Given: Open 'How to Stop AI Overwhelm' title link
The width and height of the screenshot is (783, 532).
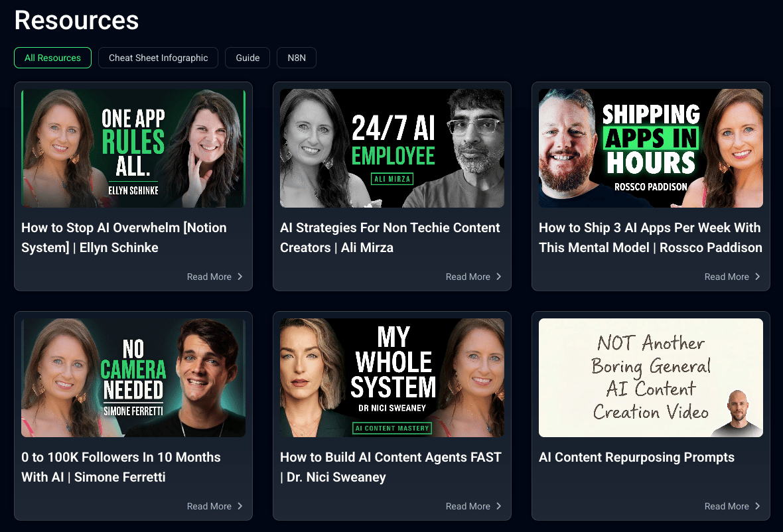Looking at the screenshot, I should pos(124,237).
